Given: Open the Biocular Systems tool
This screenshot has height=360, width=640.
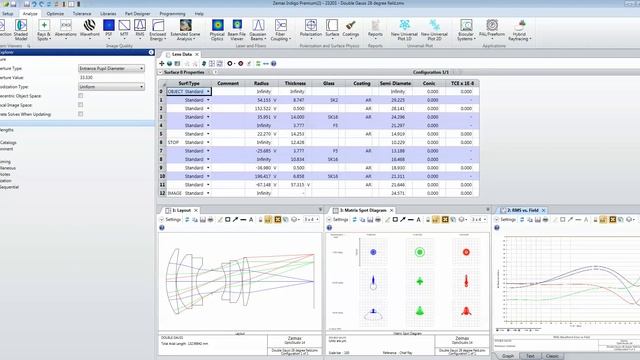Looking at the screenshot, I should tap(466, 30).
